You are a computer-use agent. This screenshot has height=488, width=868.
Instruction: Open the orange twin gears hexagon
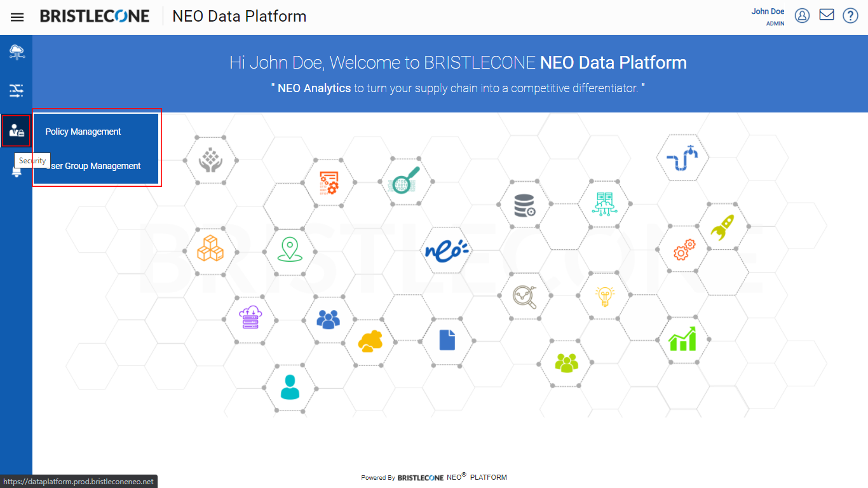(684, 249)
